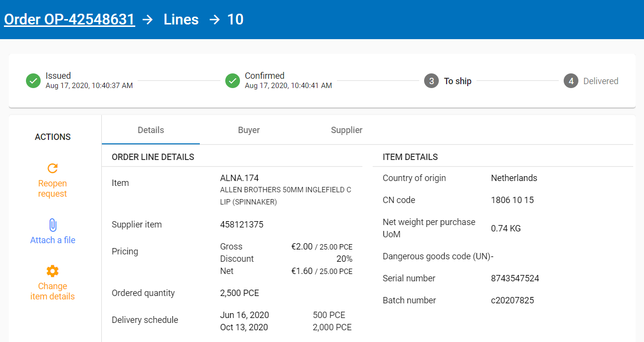Click the ACTIONS sidebar heading
644x342 pixels.
click(x=53, y=137)
